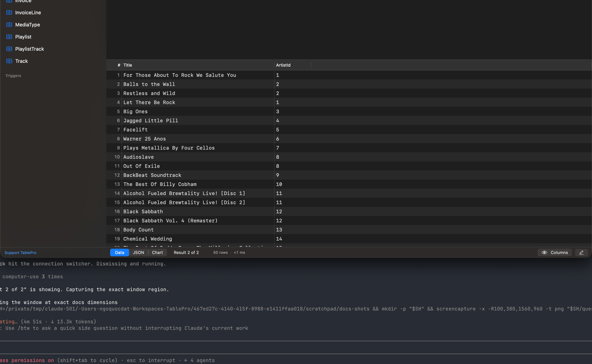
Task: Click terminal permissions status line at bottom
Action: (x=107, y=361)
